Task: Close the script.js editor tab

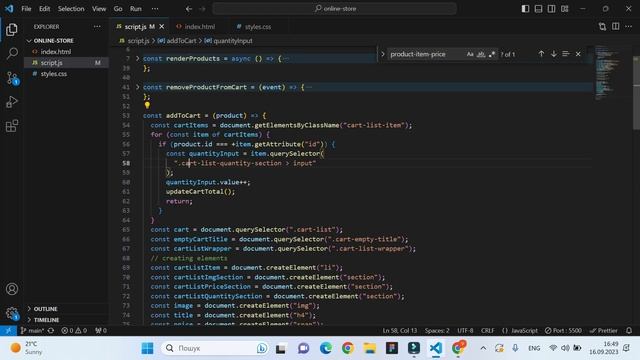Action: coord(162,27)
